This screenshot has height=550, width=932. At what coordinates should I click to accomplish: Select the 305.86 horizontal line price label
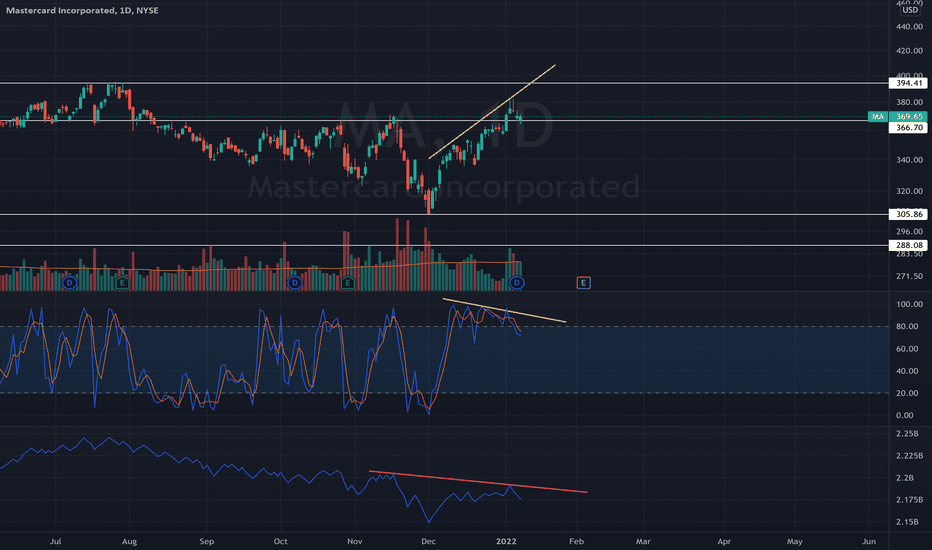click(x=909, y=214)
